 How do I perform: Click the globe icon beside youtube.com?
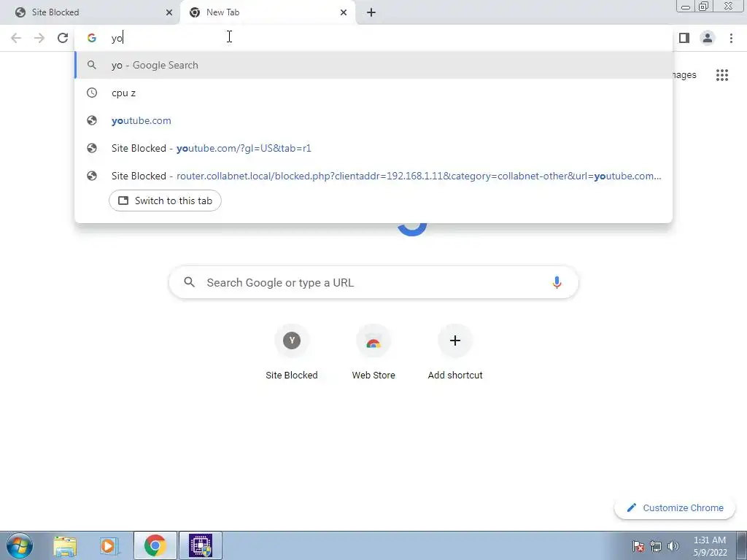coord(91,120)
